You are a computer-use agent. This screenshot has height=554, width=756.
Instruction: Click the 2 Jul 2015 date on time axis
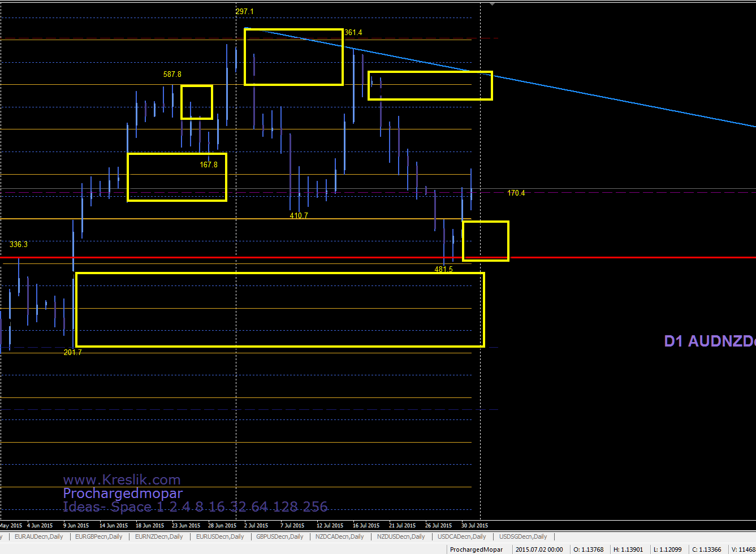[256, 526]
